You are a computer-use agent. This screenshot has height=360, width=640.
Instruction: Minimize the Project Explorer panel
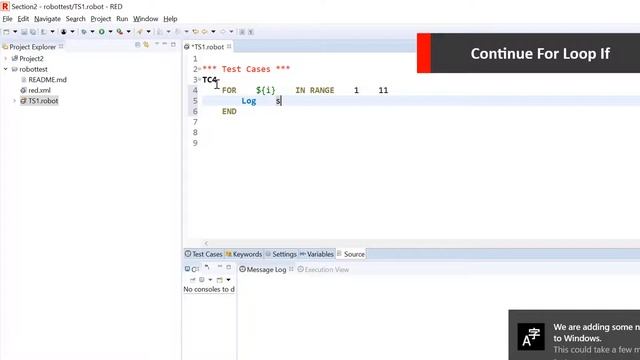point(164,44)
